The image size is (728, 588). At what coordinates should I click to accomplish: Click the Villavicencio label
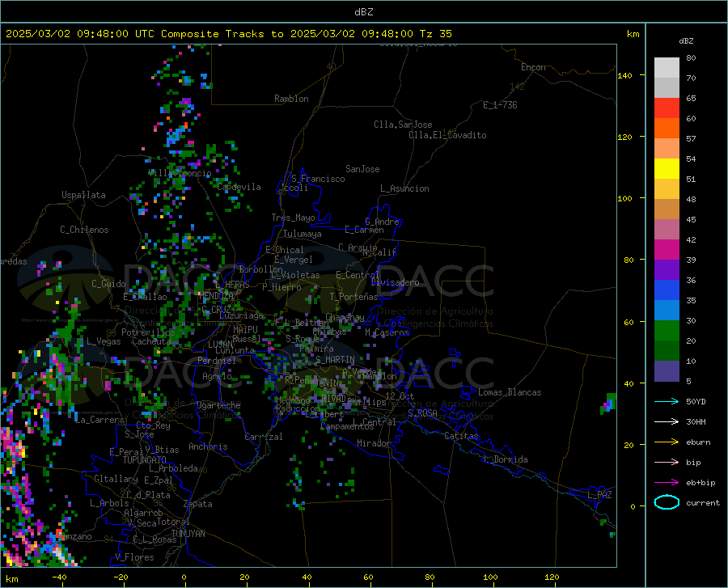pos(180,173)
